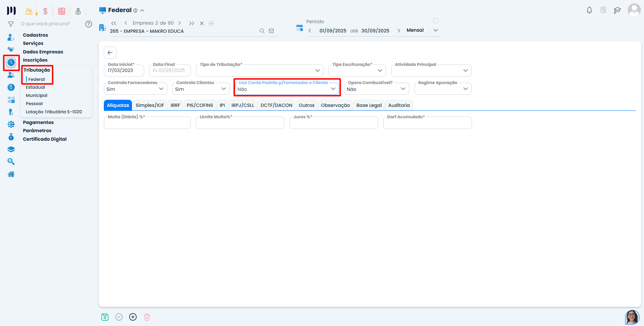Viewport: 644px width, 326px height.
Task: Open the company search magnifier icon
Action: (x=262, y=31)
